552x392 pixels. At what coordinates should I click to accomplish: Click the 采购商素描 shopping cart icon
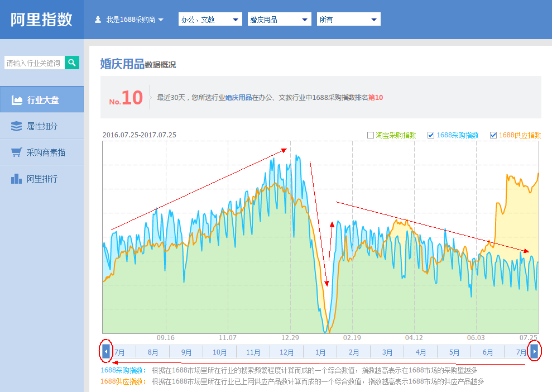pyautogui.click(x=17, y=152)
